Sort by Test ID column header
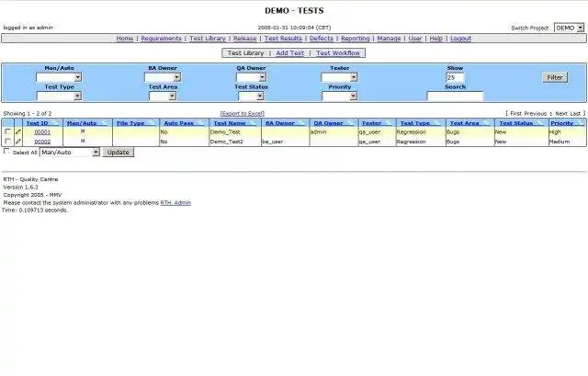 click(x=37, y=123)
